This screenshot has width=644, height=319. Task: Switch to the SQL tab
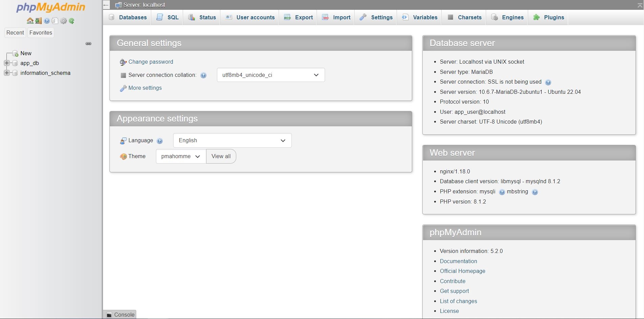[168, 18]
